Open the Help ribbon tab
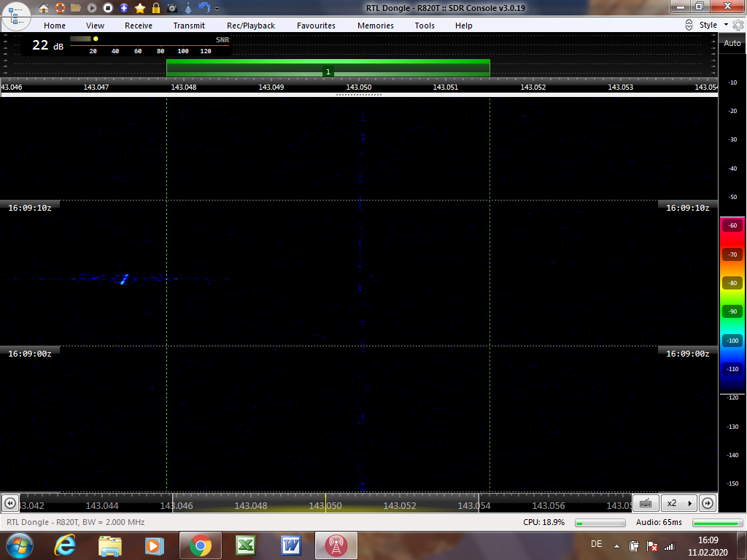 tap(463, 26)
